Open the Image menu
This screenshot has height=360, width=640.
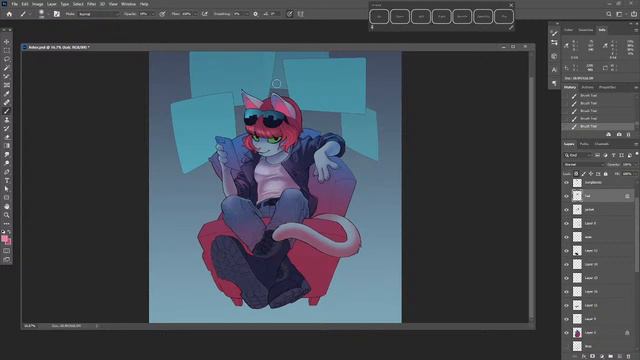[x=37, y=4]
